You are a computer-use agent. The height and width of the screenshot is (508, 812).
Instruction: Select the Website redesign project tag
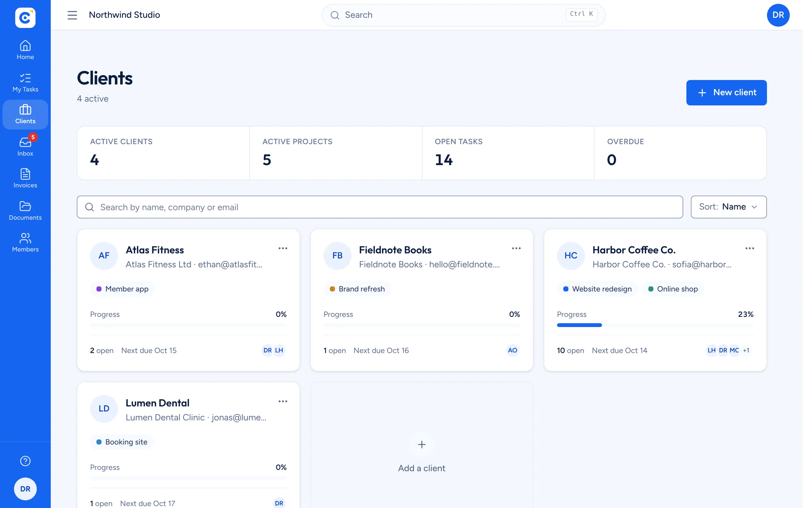click(x=597, y=289)
